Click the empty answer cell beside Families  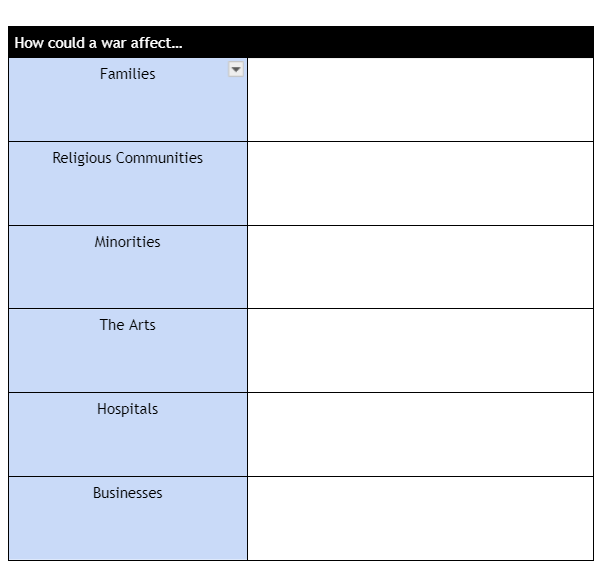coord(420,100)
